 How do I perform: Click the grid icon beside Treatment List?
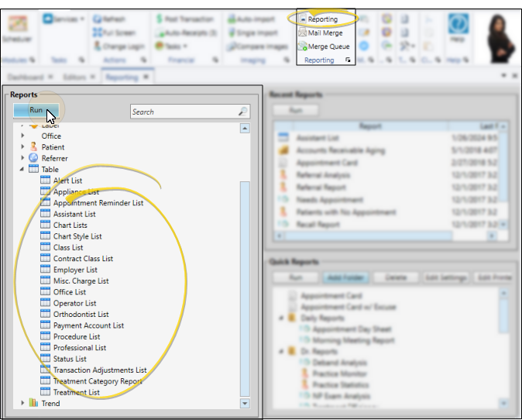tap(45, 392)
